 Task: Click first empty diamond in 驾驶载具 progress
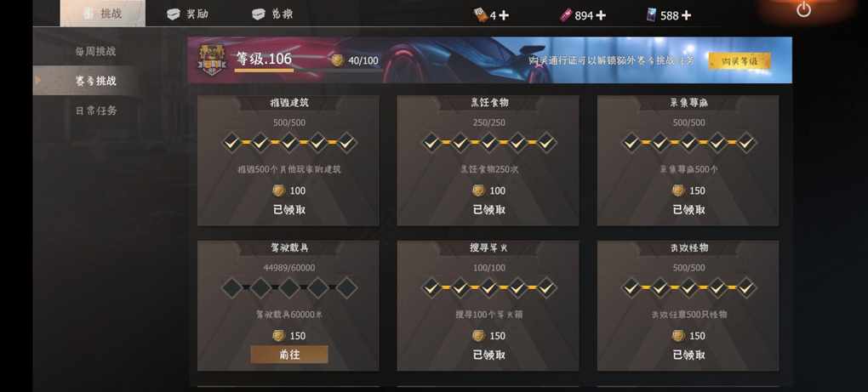(232, 288)
